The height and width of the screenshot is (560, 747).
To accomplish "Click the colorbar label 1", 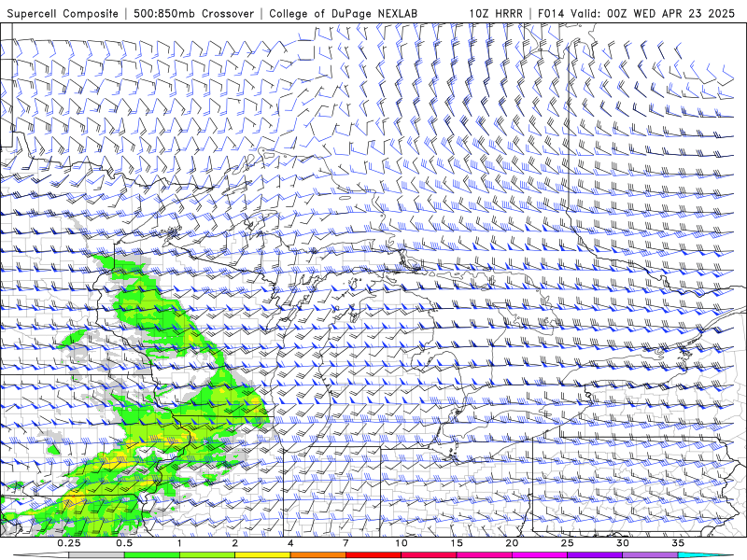I will point(179,543).
